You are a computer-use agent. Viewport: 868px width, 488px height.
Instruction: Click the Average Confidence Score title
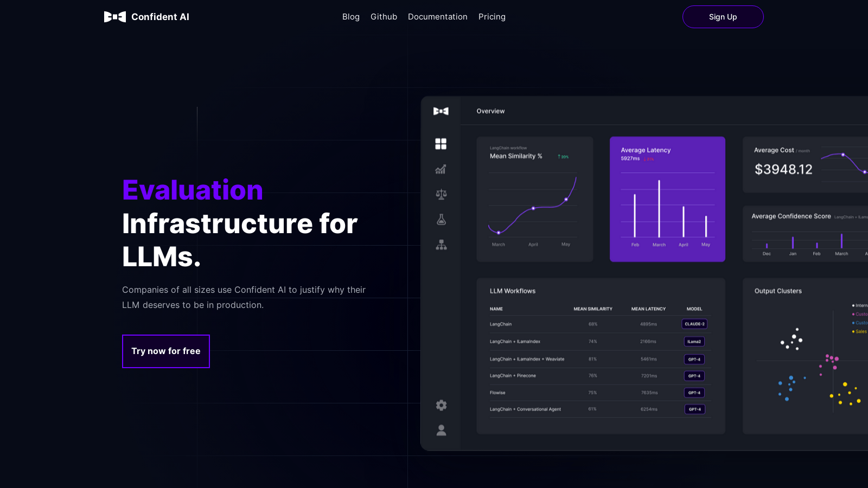[x=791, y=216]
